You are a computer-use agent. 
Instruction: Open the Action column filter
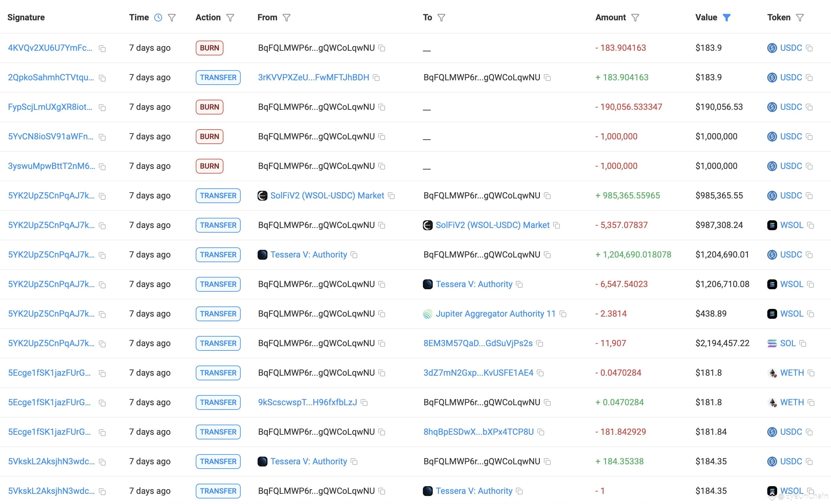[230, 18]
